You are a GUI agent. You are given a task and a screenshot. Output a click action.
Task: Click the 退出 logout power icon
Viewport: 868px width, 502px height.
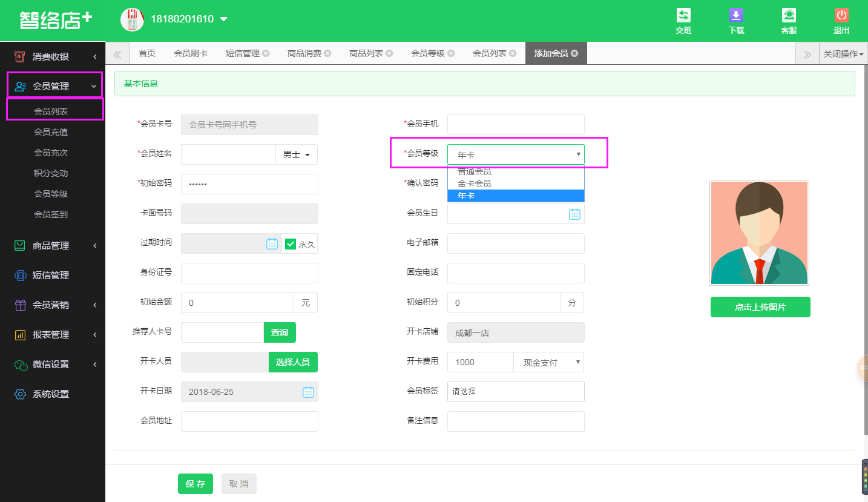(841, 16)
